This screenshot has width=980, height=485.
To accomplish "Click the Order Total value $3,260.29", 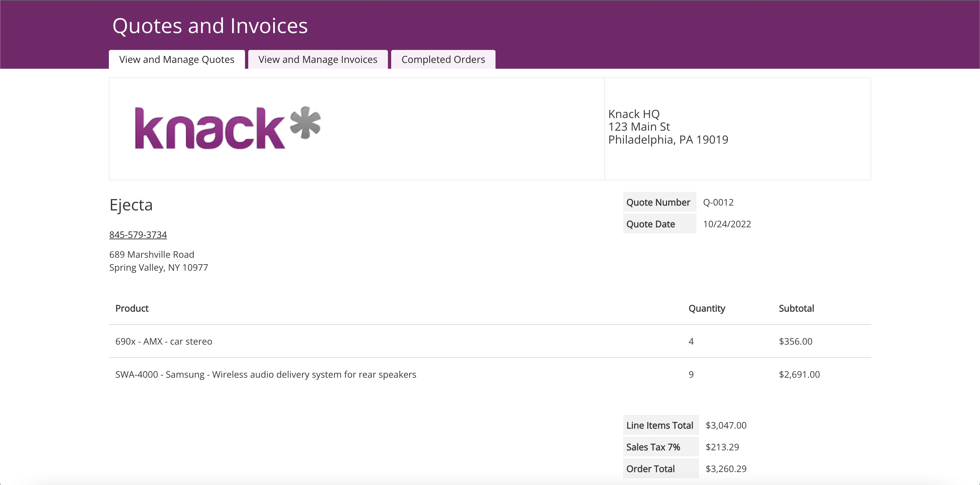I will coord(726,469).
